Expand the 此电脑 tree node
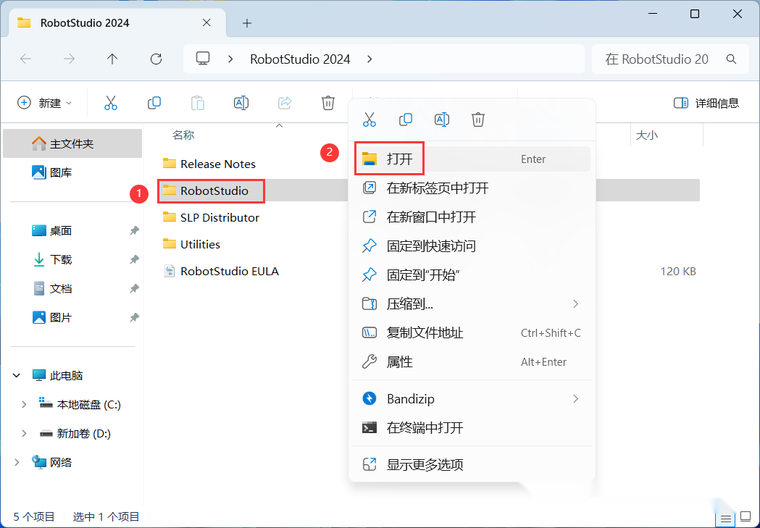This screenshot has width=760, height=528. (16, 375)
